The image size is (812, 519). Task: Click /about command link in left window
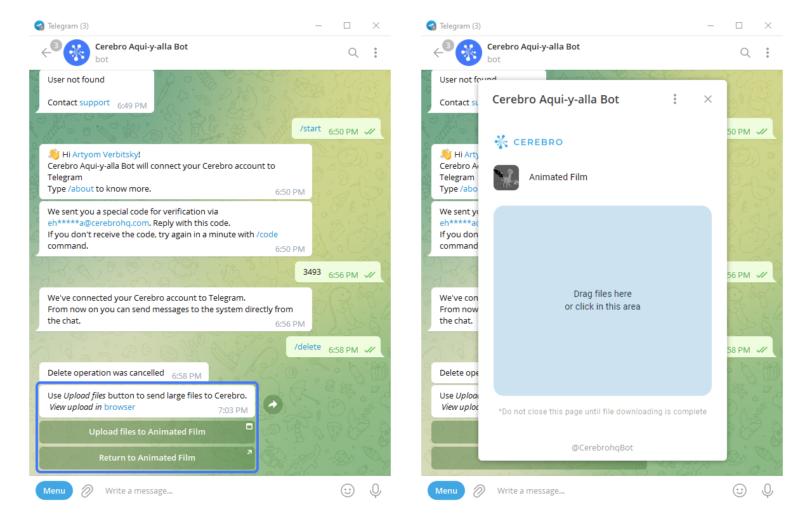pos(81,188)
